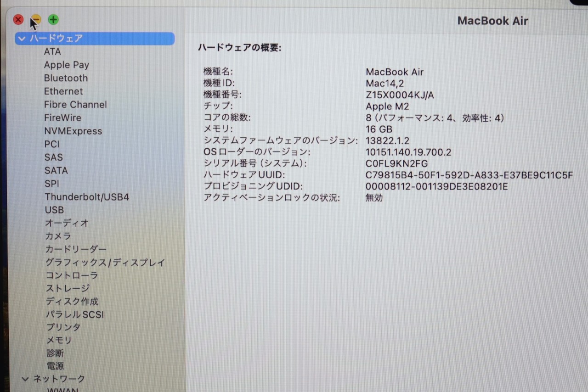Select ATA in the sidebar
Screen dimensions: 588x392
click(52, 52)
